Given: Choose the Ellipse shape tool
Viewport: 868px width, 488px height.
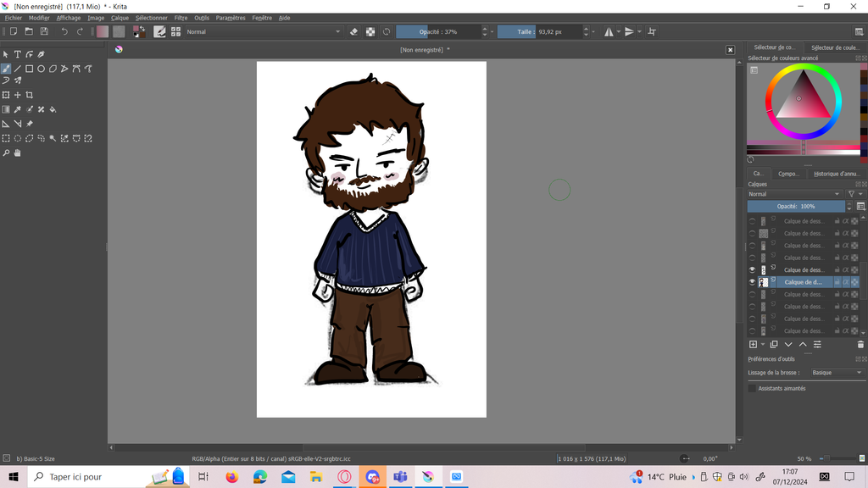Looking at the screenshot, I should (41, 69).
